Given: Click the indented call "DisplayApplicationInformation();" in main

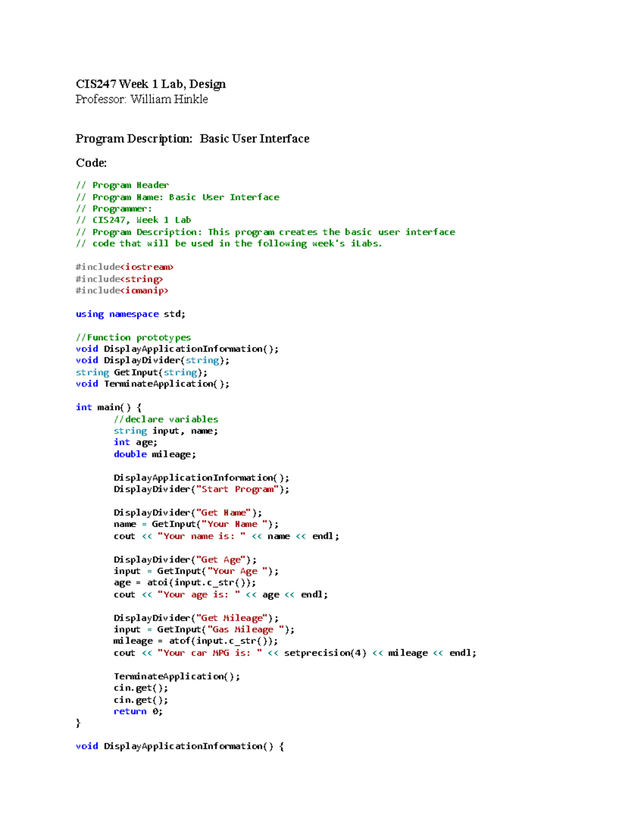Looking at the screenshot, I should pyautogui.click(x=202, y=478).
